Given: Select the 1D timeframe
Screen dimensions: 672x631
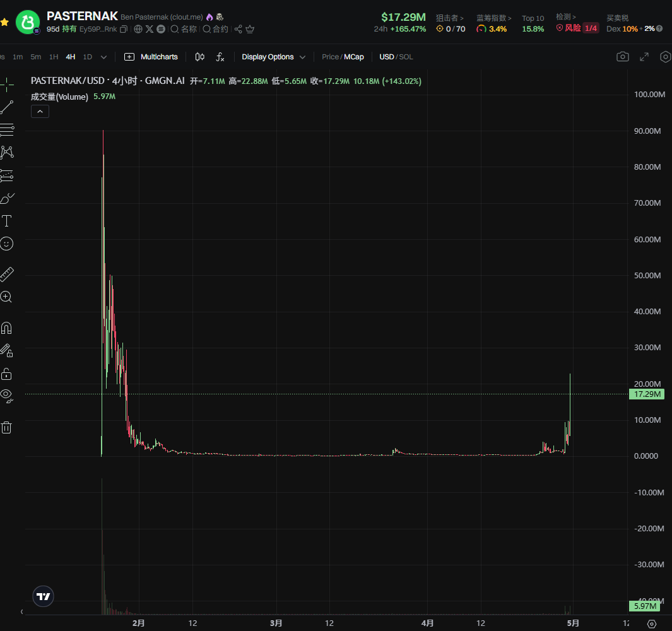Looking at the screenshot, I should tap(88, 57).
